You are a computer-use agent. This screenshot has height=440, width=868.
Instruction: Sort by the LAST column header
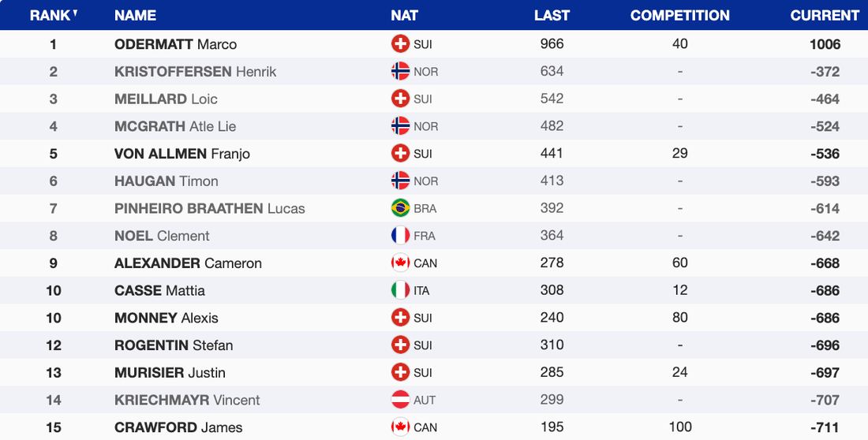click(x=552, y=15)
